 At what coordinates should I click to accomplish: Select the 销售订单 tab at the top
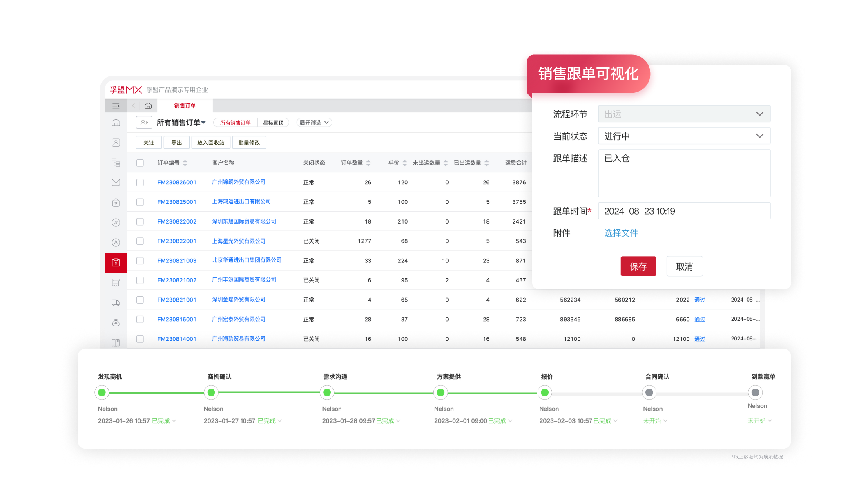(184, 105)
